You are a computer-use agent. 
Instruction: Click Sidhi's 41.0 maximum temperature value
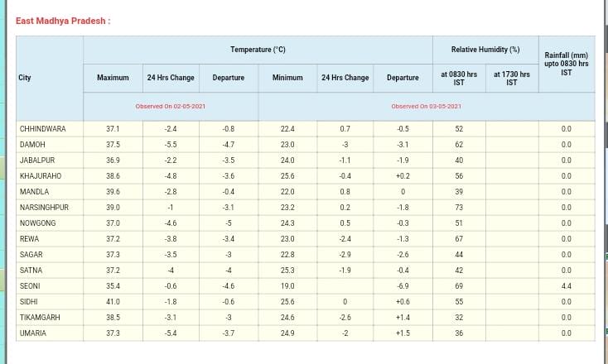coord(113,302)
